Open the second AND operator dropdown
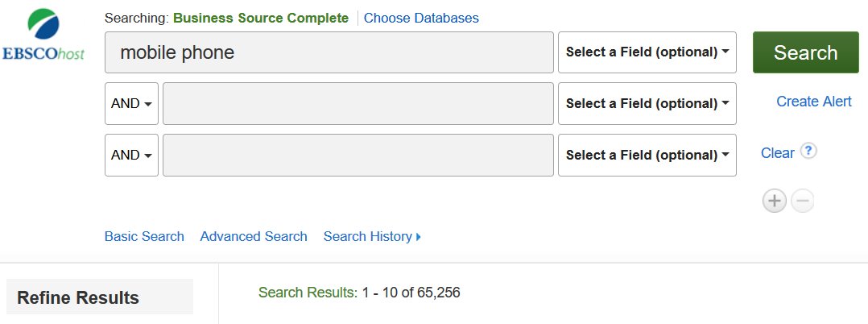This screenshot has width=868, height=324. click(131, 156)
